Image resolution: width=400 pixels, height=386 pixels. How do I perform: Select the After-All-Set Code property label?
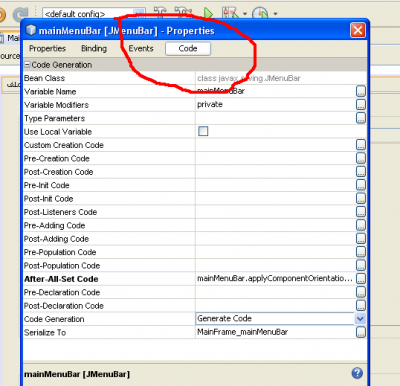point(61,279)
